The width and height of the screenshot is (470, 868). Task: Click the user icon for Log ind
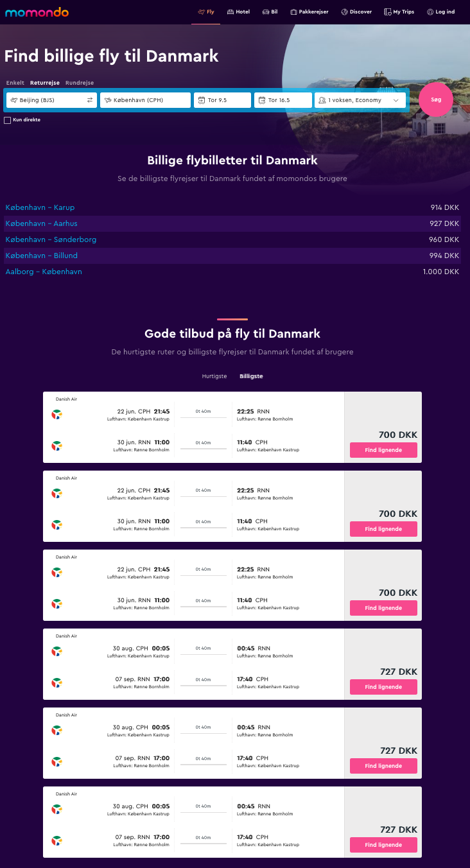(x=430, y=12)
